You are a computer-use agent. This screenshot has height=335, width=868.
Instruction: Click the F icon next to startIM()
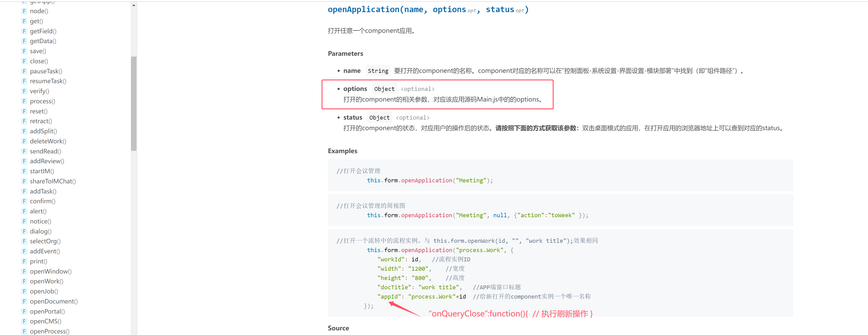(24, 171)
